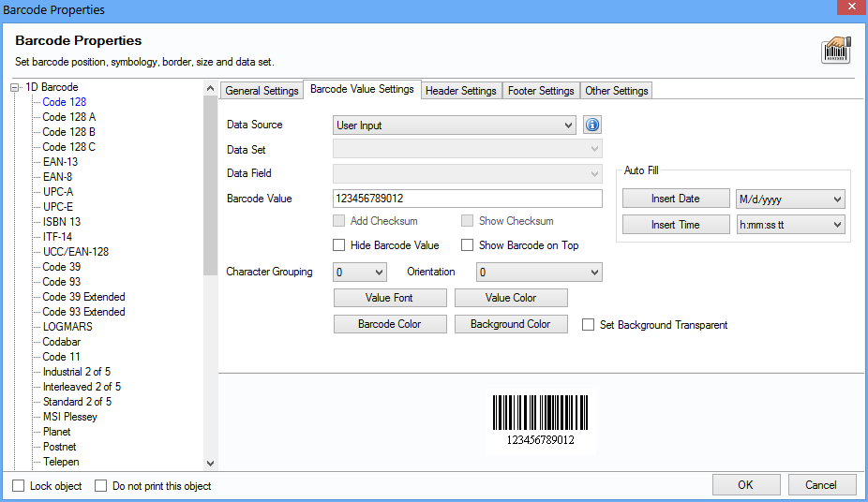Switch to the General Settings tab
Viewport: 868px width, 502px height.
pyautogui.click(x=262, y=91)
